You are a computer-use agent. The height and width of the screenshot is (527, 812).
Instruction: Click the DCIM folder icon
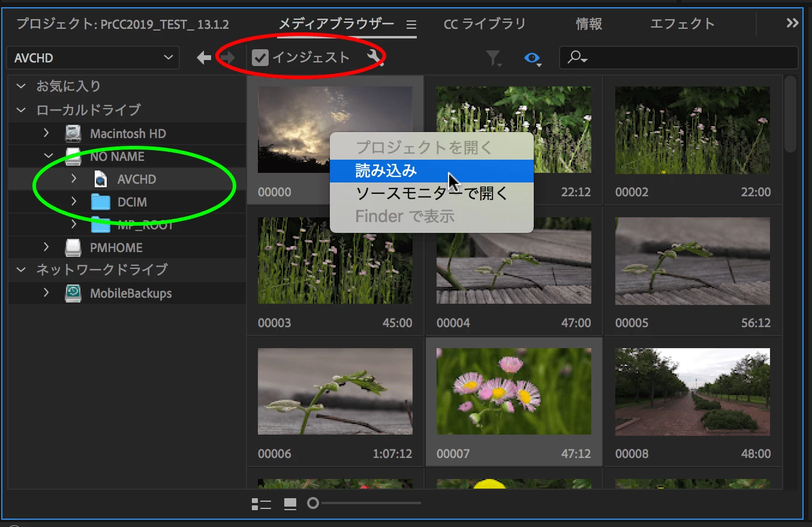tap(101, 202)
